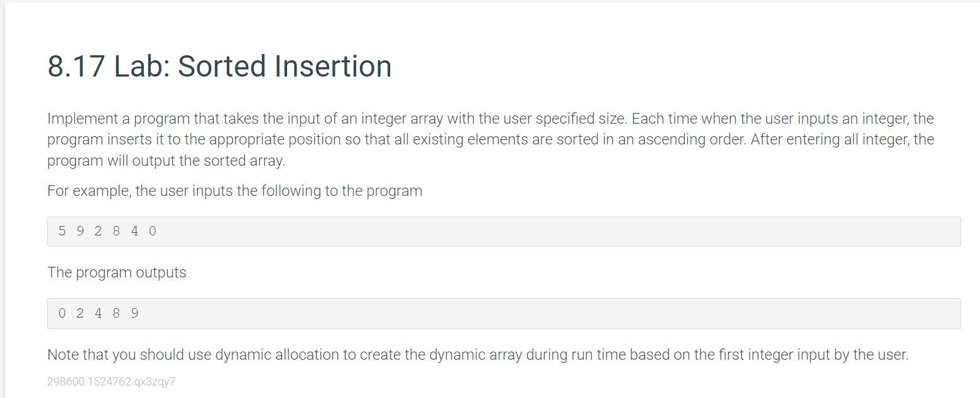Click the trailing 0 in the input example
980x398 pixels.
coord(153,231)
